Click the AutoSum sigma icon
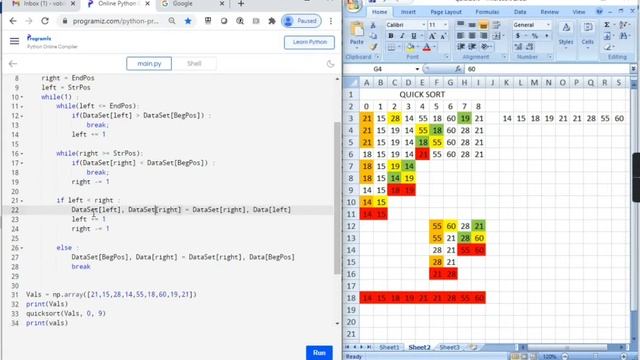This screenshot has width=640, height=360. [x=607, y=25]
